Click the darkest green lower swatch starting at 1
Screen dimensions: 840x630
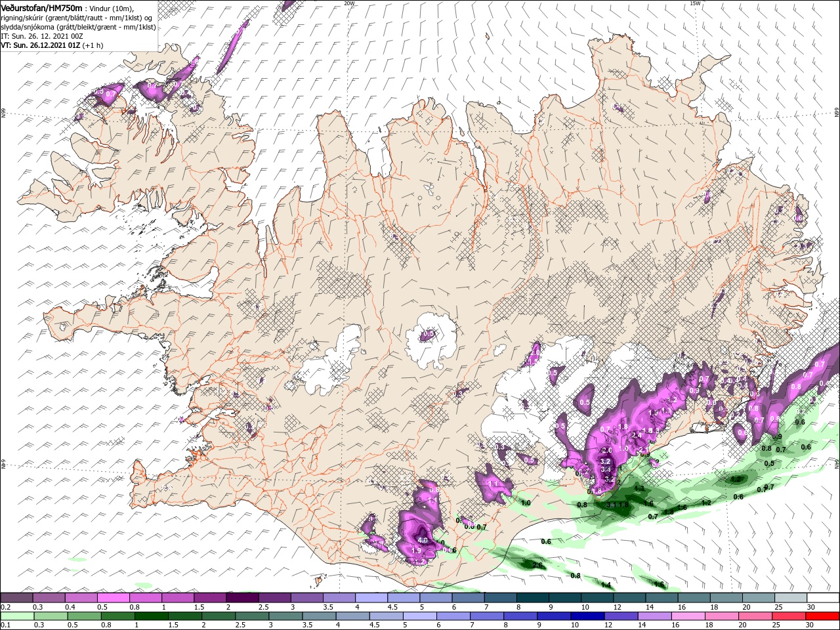152,616
